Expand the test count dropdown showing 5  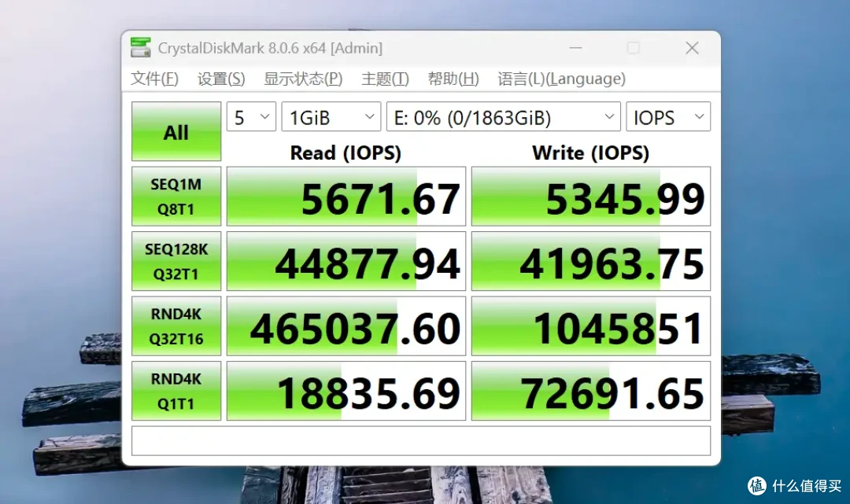click(x=252, y=117)
